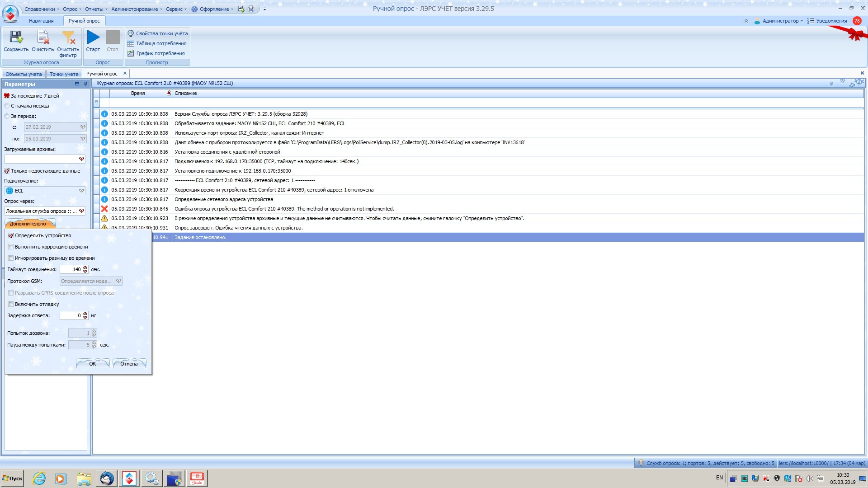Select the 'Задание остановлено.' log row

click(508, 237)
